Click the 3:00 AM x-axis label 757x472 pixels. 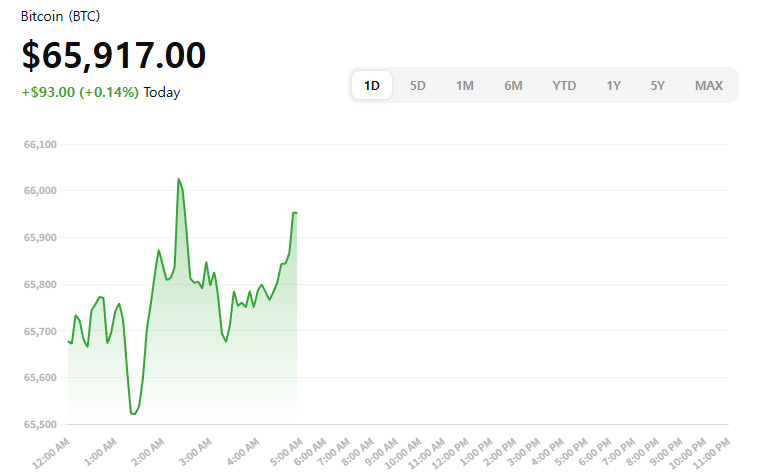[195, 452]
